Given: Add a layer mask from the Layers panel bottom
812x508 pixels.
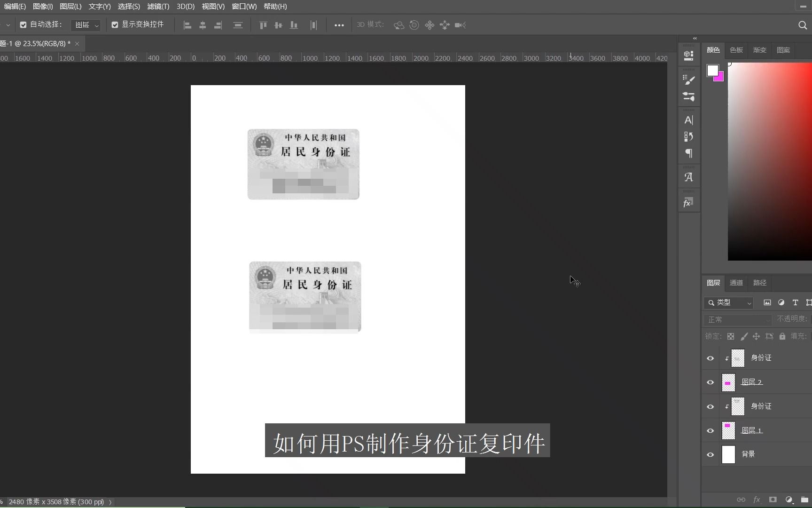Looking at the screenshot, I should tap(773, 500).
